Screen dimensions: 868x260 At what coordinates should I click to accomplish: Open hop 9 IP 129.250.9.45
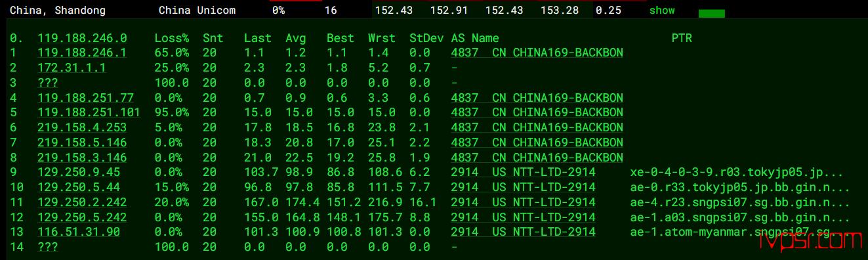(x=79, y=172)
